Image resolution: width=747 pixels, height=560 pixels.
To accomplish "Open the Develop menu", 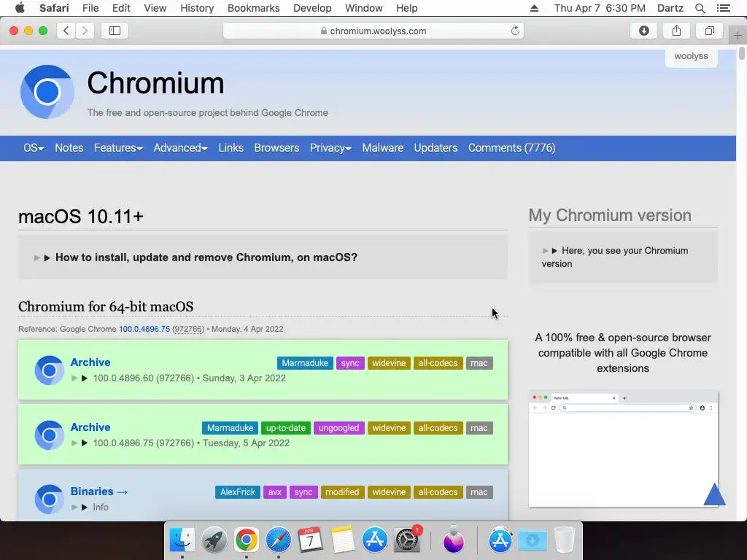I will click(312, 8).
